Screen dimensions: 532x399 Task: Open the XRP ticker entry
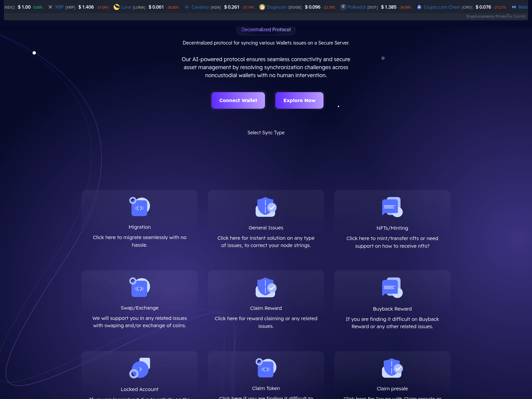pyautogui.click(x=59, y=7)
